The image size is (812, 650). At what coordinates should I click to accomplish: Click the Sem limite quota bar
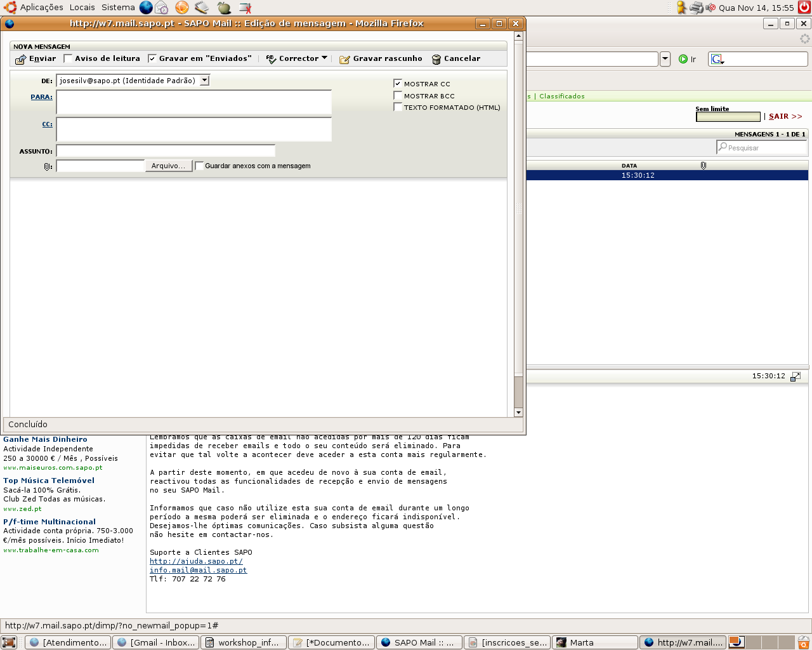[x=728, y=117]
